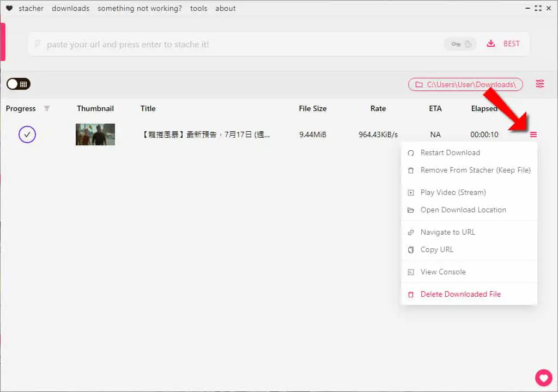Click the 00:00:10 elapsed time value

484,134
